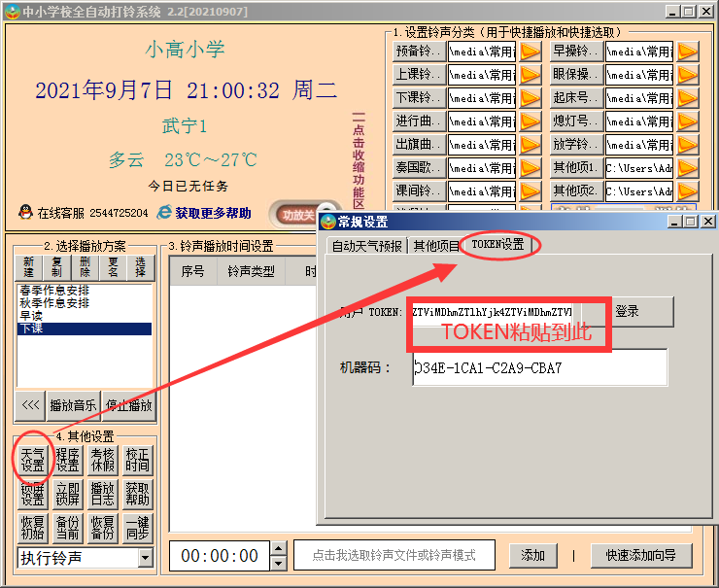Click the 选择 scheme button

coord(141,267)
